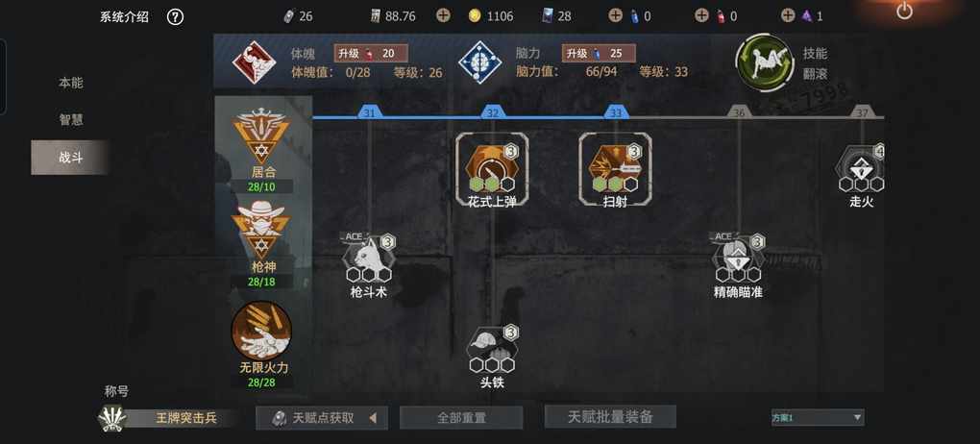Tap the level 36 marker on progress bar
The height and width of the screenshot is (444, 980).
pyautogui.click(x=740, y=112)
